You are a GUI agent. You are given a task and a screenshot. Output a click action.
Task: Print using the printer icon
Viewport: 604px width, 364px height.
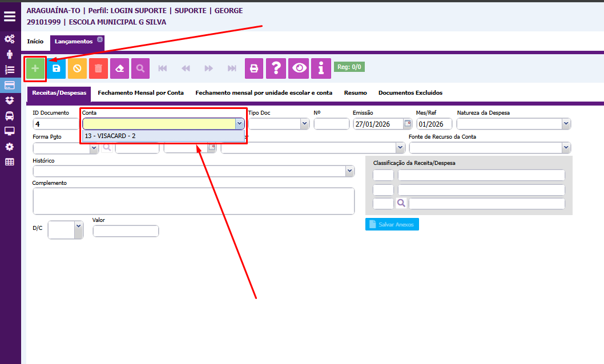255,68
